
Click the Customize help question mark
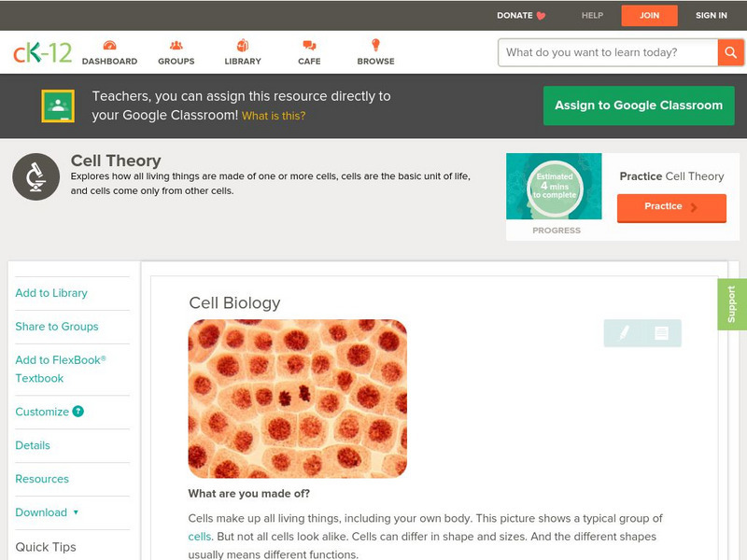click(x=78, y=412)
